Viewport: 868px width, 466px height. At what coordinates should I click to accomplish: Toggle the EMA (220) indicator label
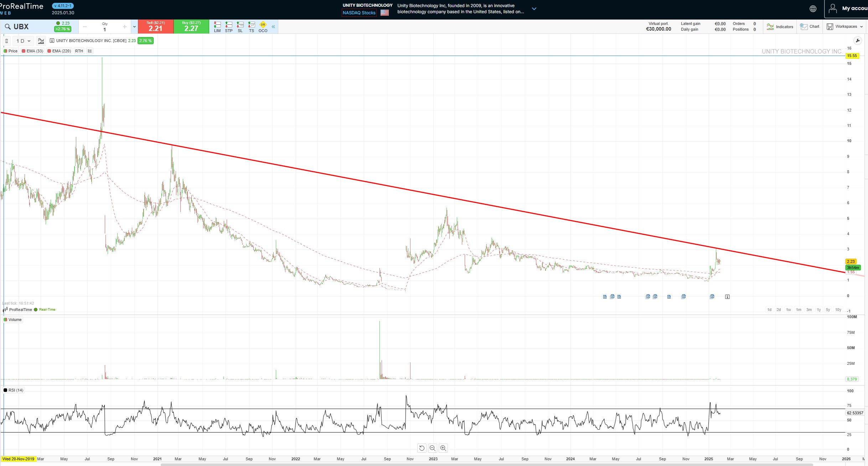click(59, 51)
